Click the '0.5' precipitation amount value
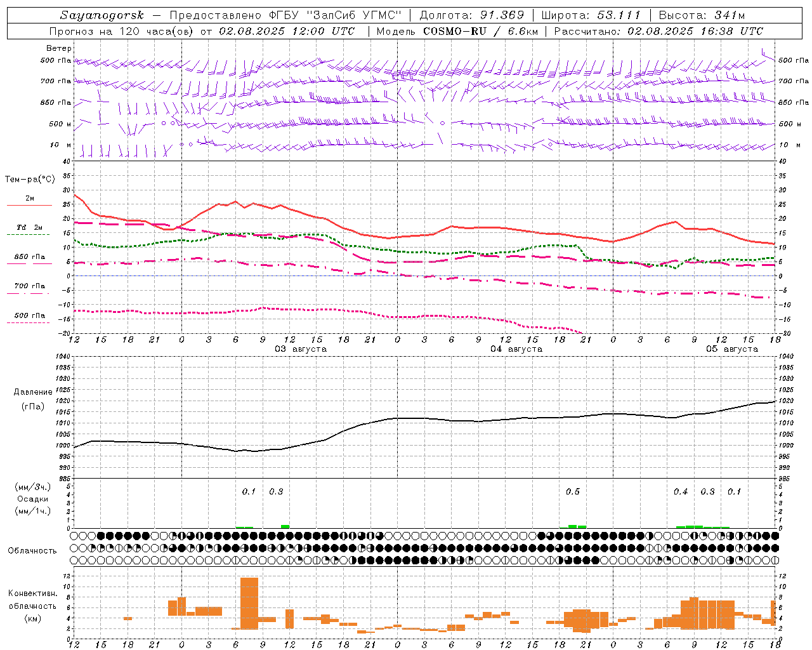Screen dimensions: 812x650 pyautogui.click(x=573, y=492)
